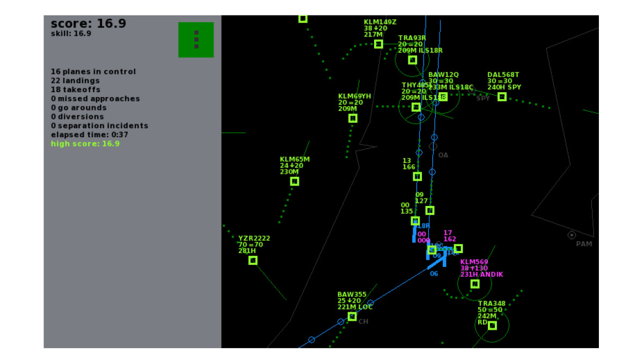Click the KLM69YH data tag text
The image size is (644, 362).
point(355,102)
